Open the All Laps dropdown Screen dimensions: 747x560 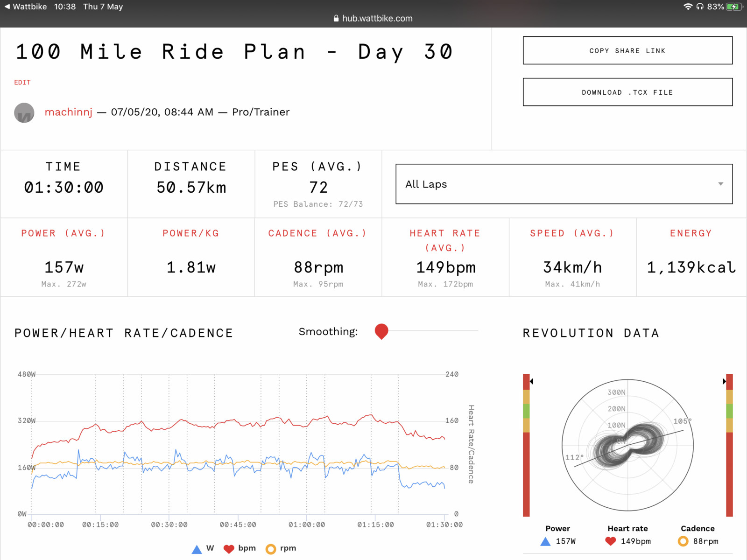(564, 184)
